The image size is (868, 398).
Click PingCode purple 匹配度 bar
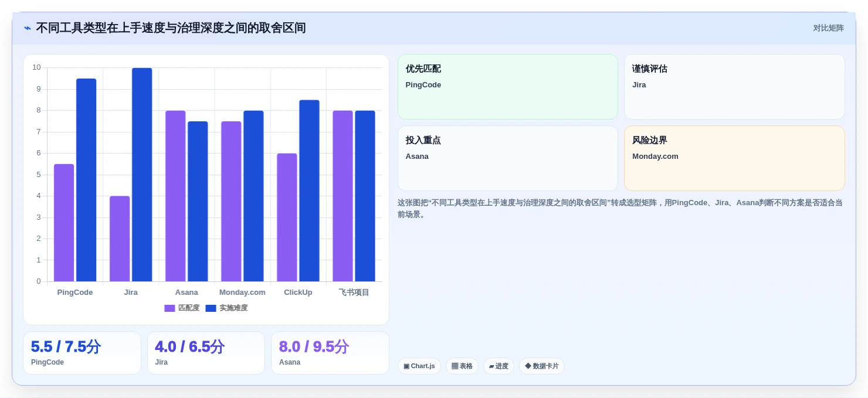64,223
